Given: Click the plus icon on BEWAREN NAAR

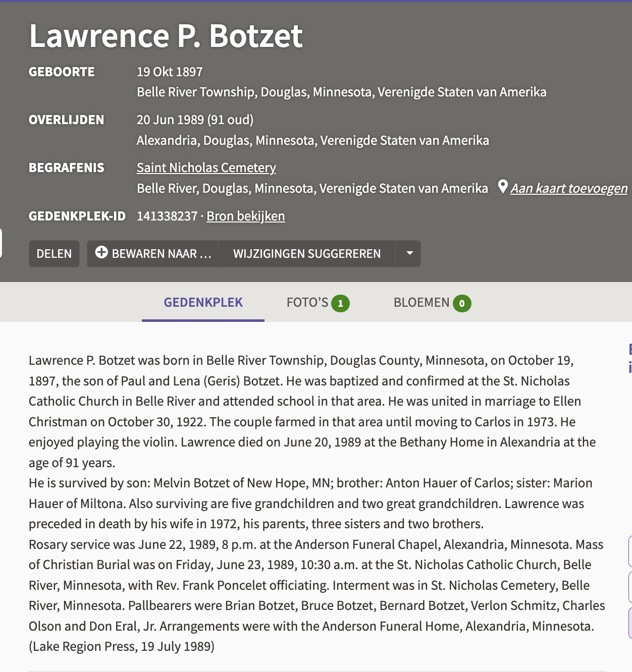Looking at the screenshot, I should [101, 253].
